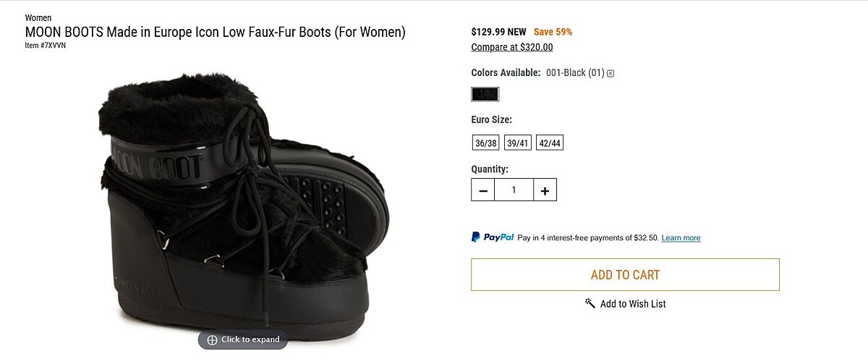Viewport: 868px width, 364px height.
Task: Increase quantity with the plus button
Action: (x=545, y=190)
